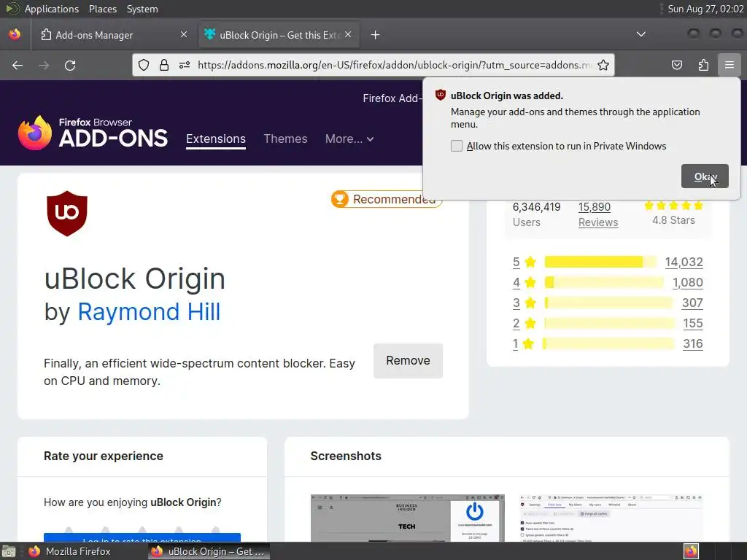Open the tracking protection shield icon
Screen dimensions: 747x560
tap(144, 65)
